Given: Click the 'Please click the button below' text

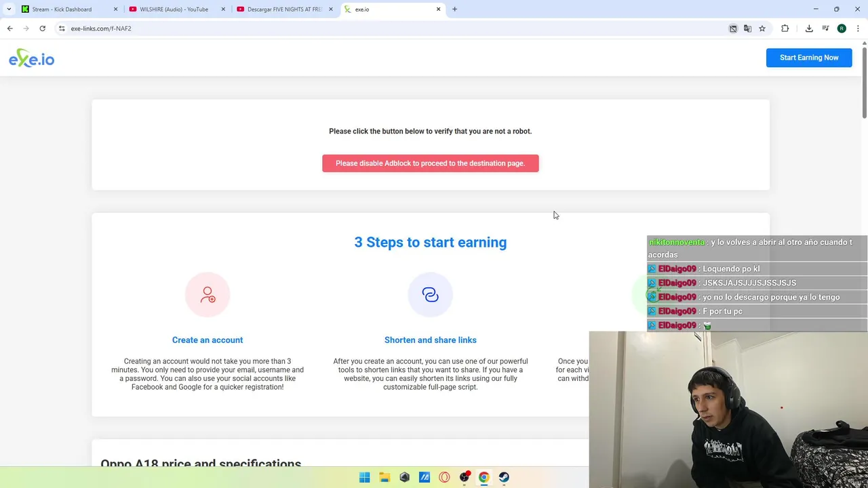Looking at the screenshot, I should tap(431, 131).
